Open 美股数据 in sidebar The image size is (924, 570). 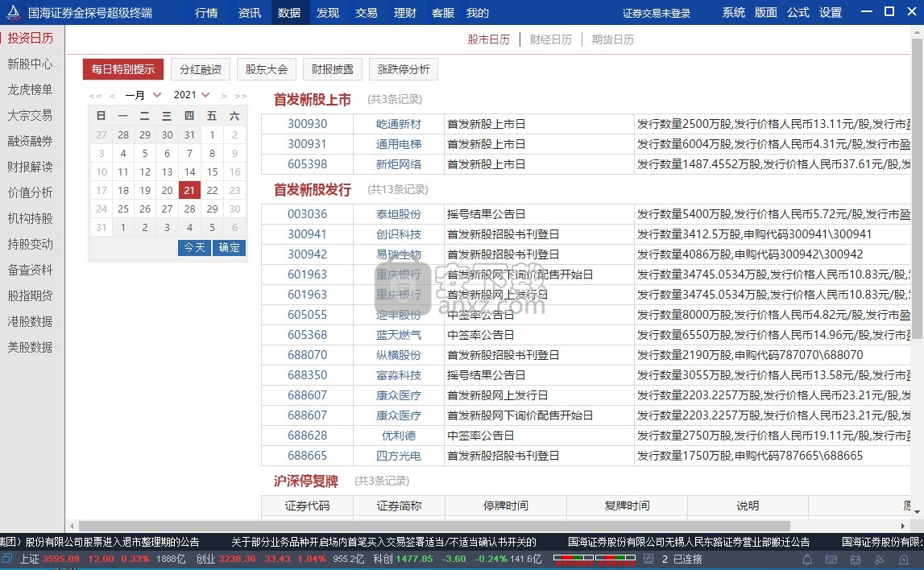click(x=30, y=348)
